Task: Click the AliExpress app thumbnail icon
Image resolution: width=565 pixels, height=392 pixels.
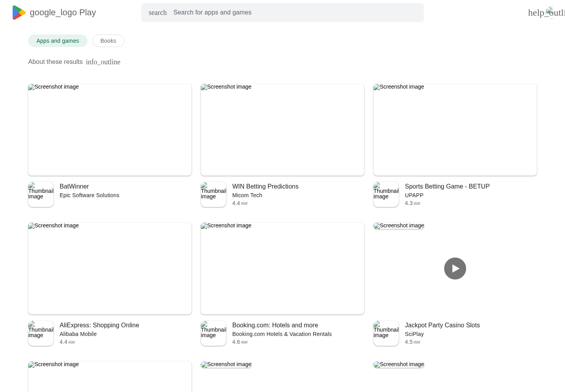Action: point(41,333)
